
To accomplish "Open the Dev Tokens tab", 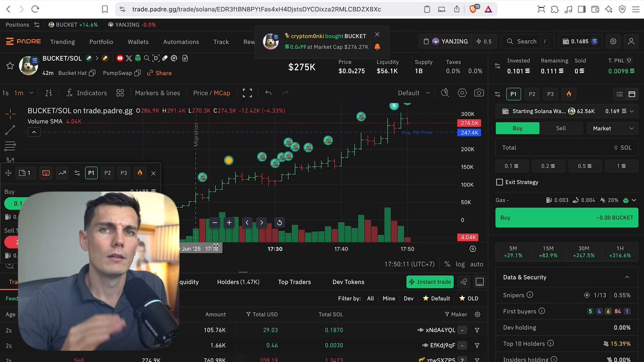I will (348, 282).
